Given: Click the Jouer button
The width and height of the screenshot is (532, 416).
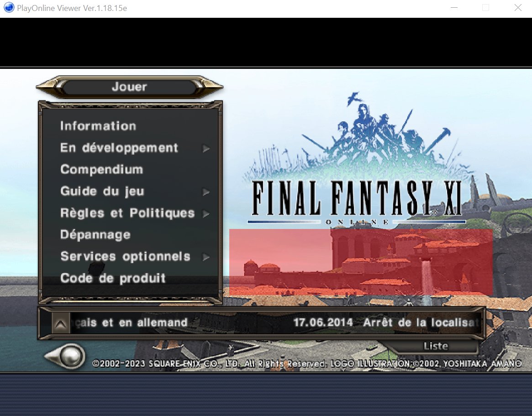Looking at the screenshot, I should pyautogui.click(x=129, y=87).
